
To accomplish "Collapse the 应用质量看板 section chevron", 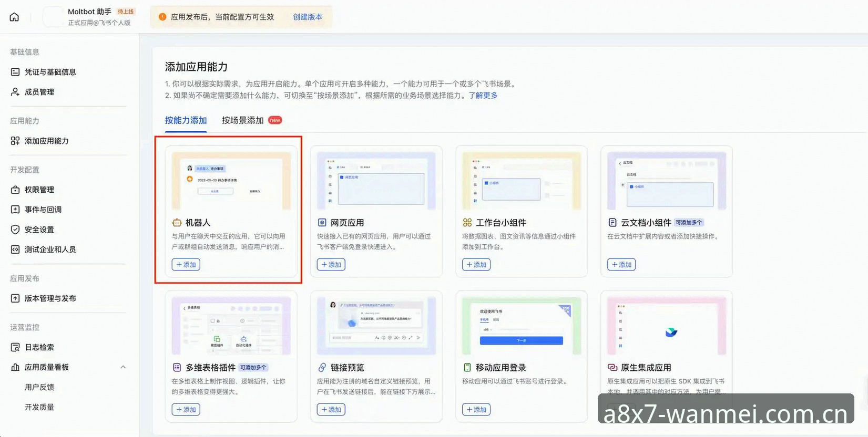I will 123,367.
